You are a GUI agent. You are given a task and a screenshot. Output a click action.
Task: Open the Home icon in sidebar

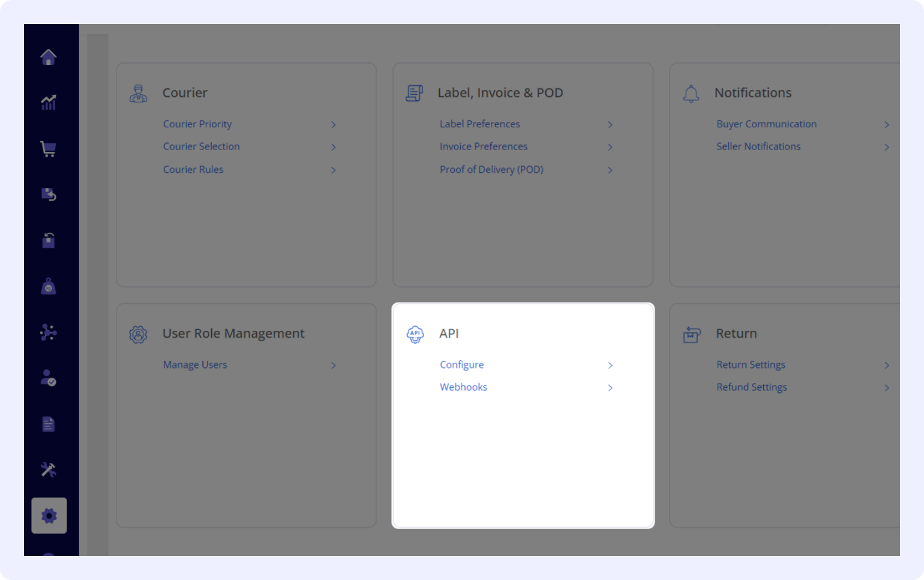coord(49,57)
